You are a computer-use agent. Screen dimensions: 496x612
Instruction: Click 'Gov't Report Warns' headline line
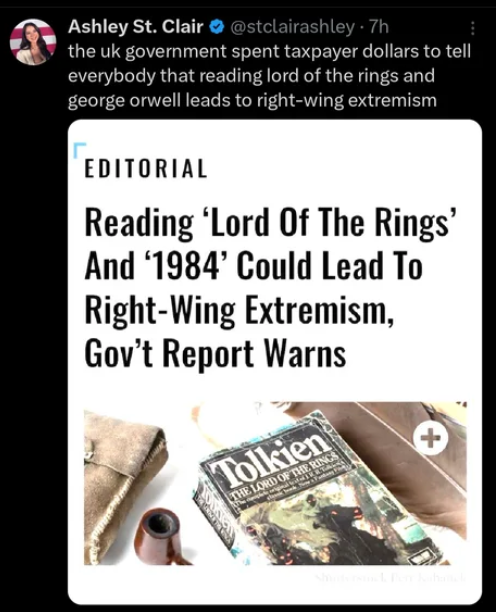[x=215, y=354]
